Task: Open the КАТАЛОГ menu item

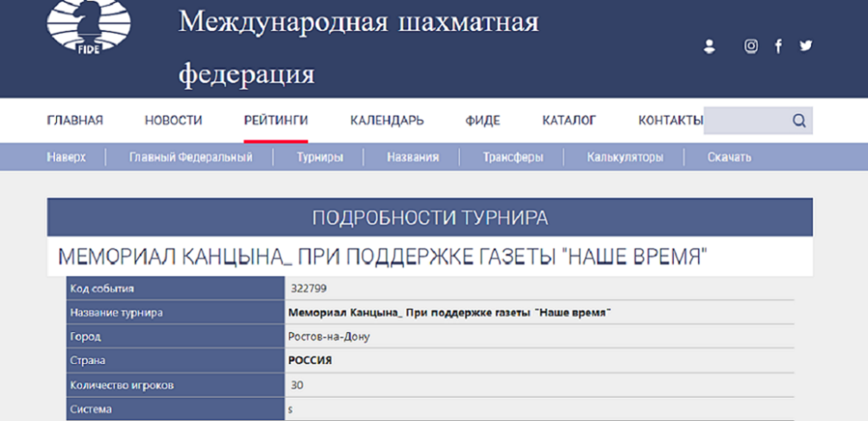Action: [569, 121]
